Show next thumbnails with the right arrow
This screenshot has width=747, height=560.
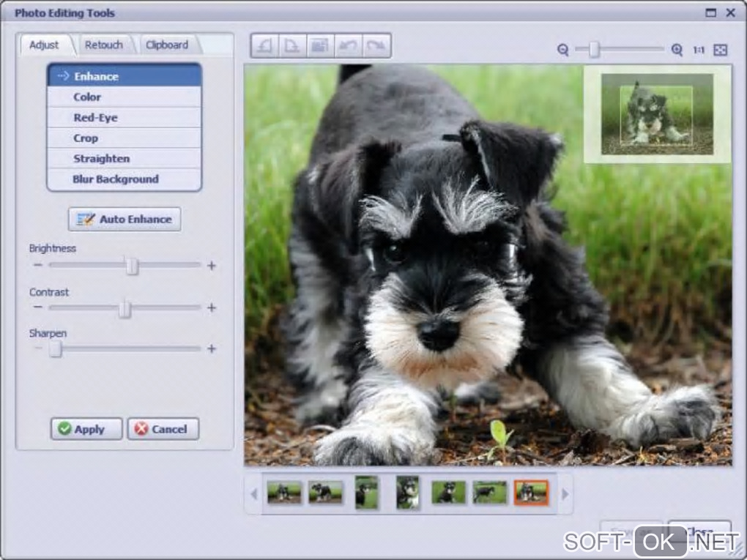[565, 494]
